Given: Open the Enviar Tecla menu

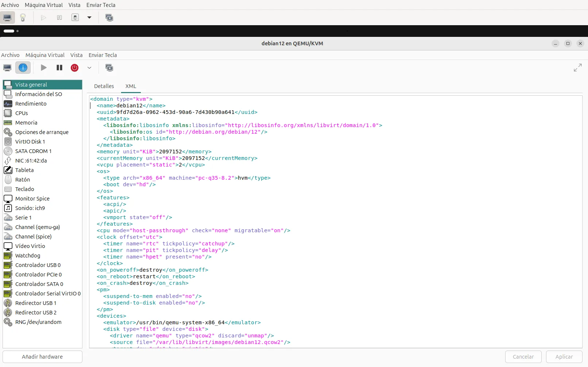Looking at the screenshot, I should tap(102, 55).
